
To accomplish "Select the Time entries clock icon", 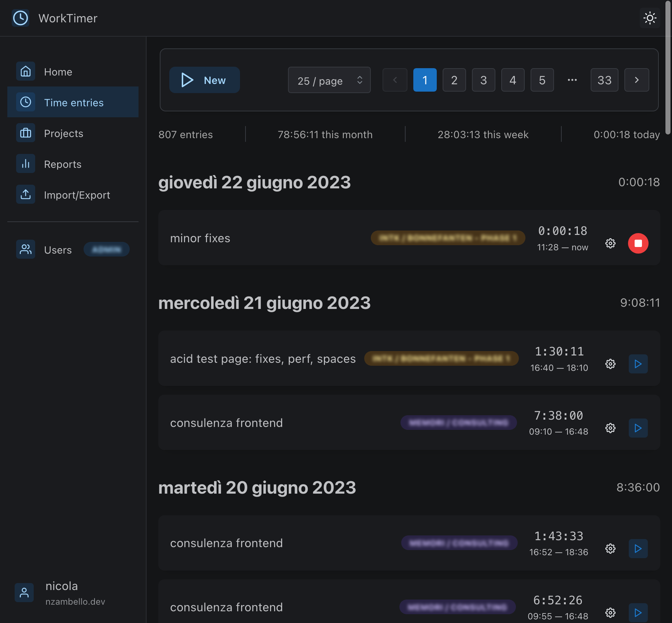I will pos(25,102).
